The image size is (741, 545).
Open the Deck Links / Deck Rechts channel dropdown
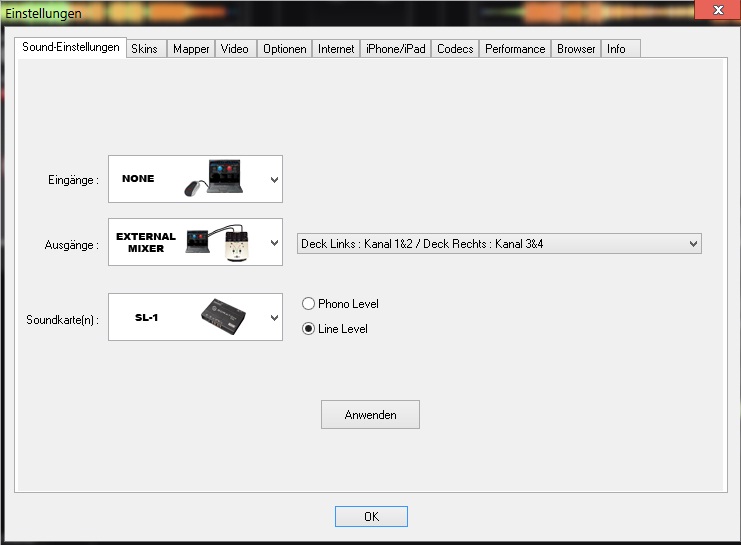(499, 244)
